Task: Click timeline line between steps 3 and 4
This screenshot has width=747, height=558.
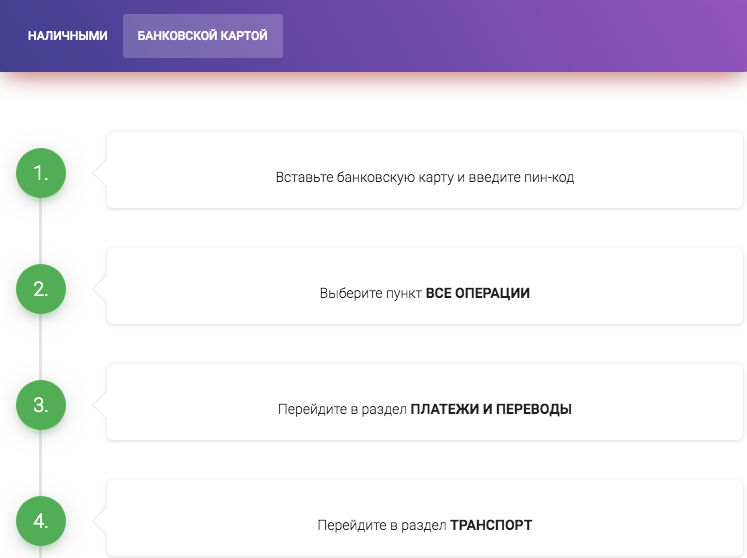Action: (x=41, y=464)
